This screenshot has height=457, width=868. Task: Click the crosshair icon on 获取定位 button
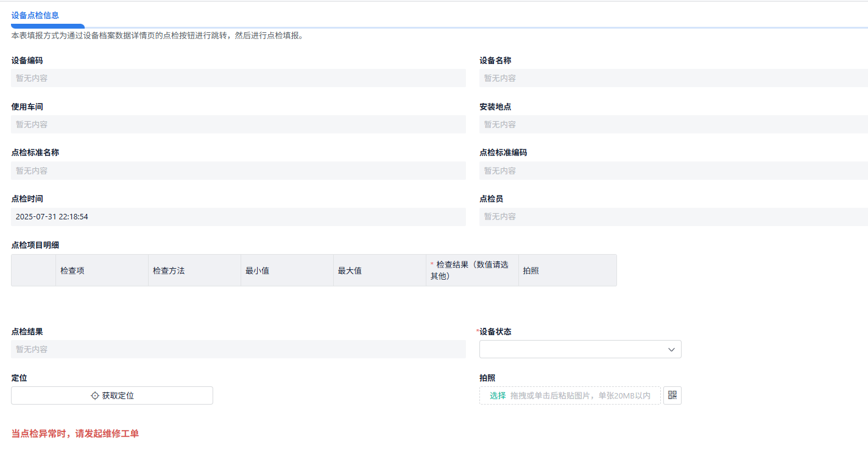tap(95, 395)
